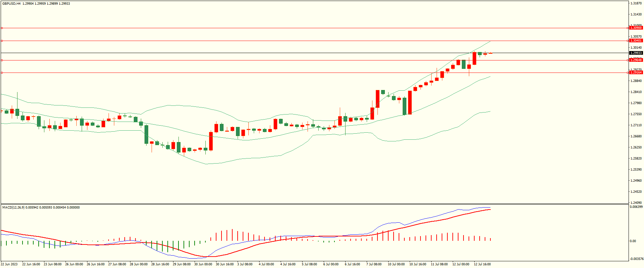Image resolution: width=644 pixels, height=268 pixels.
Task: Click the 10 Jul 16:00 time label
Action: tap(417, 264)
